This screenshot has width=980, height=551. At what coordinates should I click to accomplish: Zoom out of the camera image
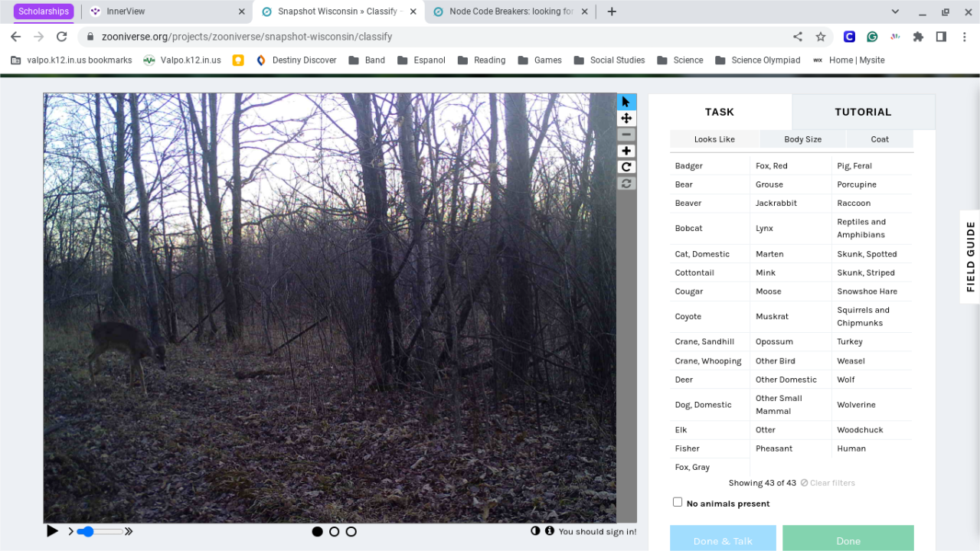point(626,135)
